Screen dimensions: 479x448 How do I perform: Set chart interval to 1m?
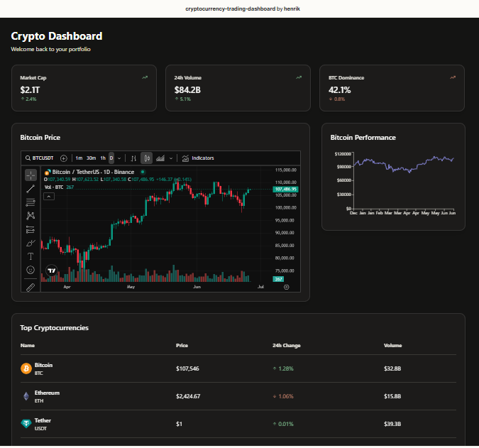point(79,158)
